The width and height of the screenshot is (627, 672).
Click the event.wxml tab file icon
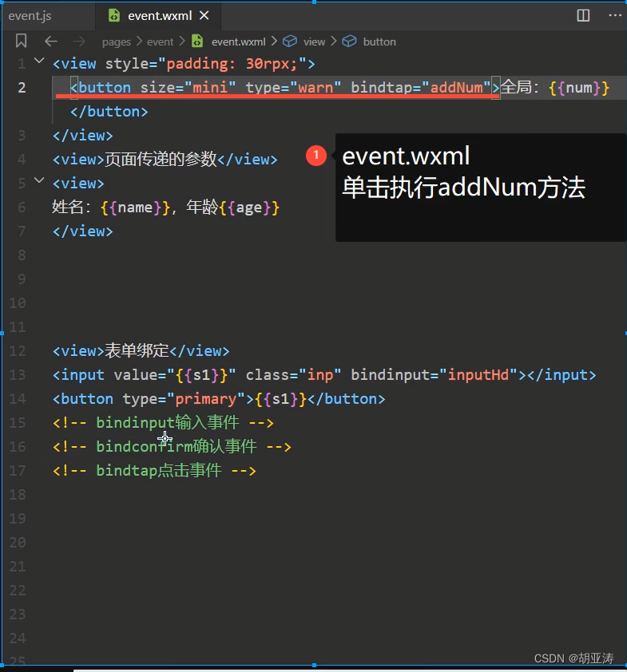pyautogui.click(x=114, y=16)
